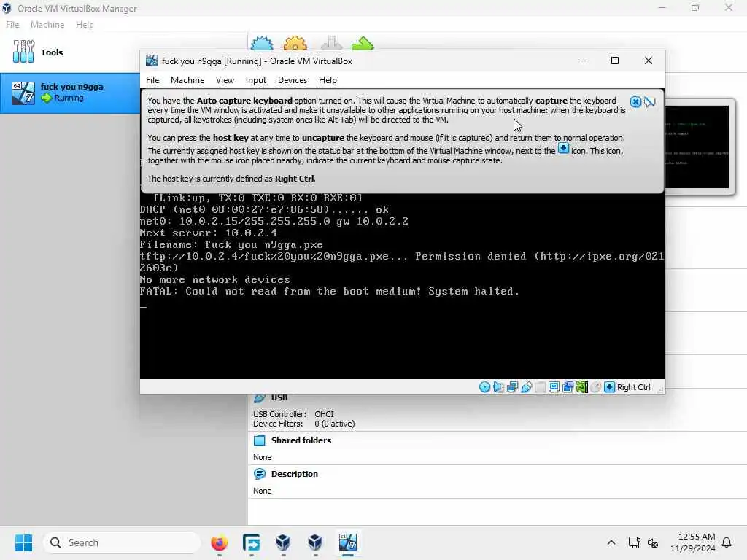This screenshot has width=747, height=560.
Task: Click the Shared folders folder icon
Action: coord(260,440)
